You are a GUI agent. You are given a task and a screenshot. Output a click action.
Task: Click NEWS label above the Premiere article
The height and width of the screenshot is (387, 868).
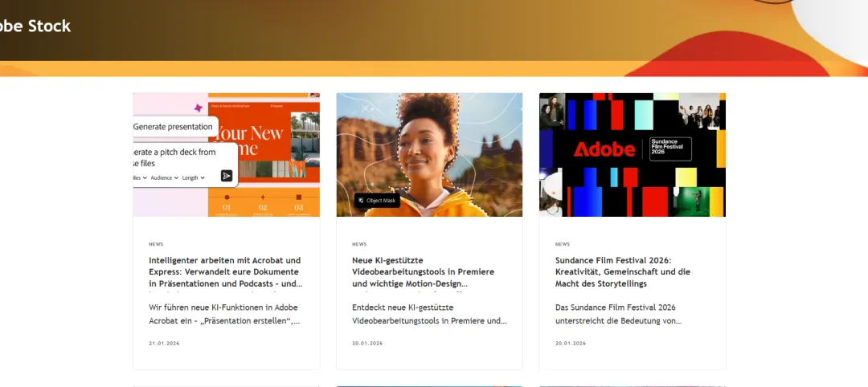(359, 244)
